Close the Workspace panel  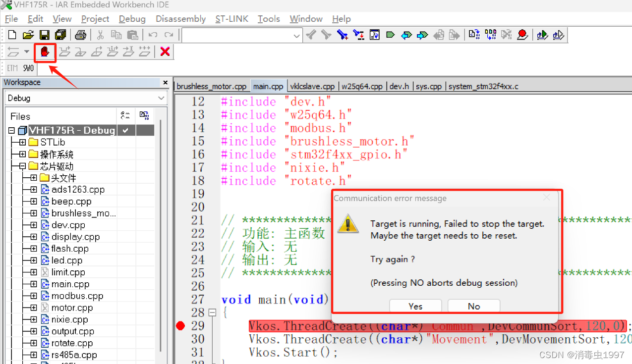click(166, 83)
